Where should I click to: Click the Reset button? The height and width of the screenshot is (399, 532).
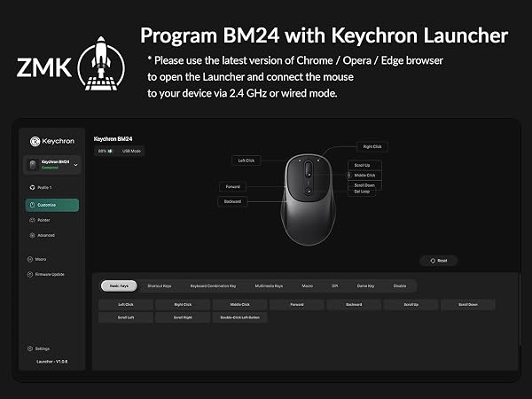pyautogui.click(x=438, y=261)
